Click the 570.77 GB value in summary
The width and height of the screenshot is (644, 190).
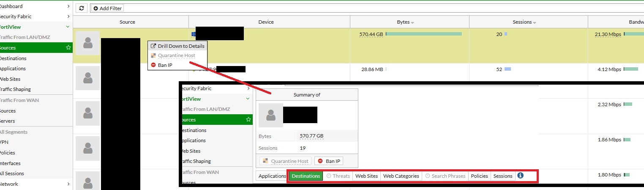[311, 136]
